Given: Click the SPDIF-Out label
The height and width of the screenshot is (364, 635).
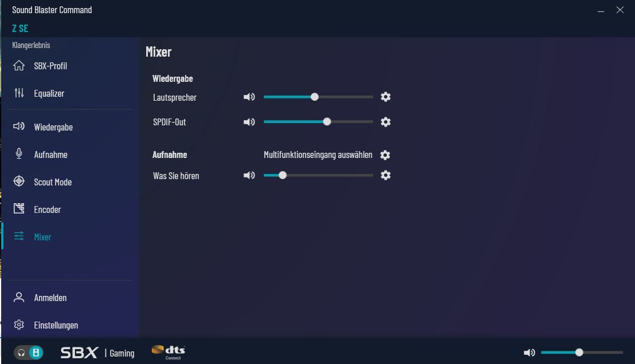Looking at the screenshot, I should (169, 122).
